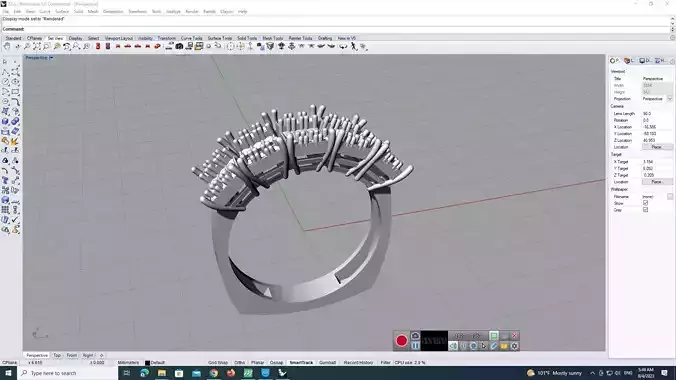The height and width of the screenshot is (380, 676).
Task: Open the Drafting toolbar tab
Action: (325, 38)
